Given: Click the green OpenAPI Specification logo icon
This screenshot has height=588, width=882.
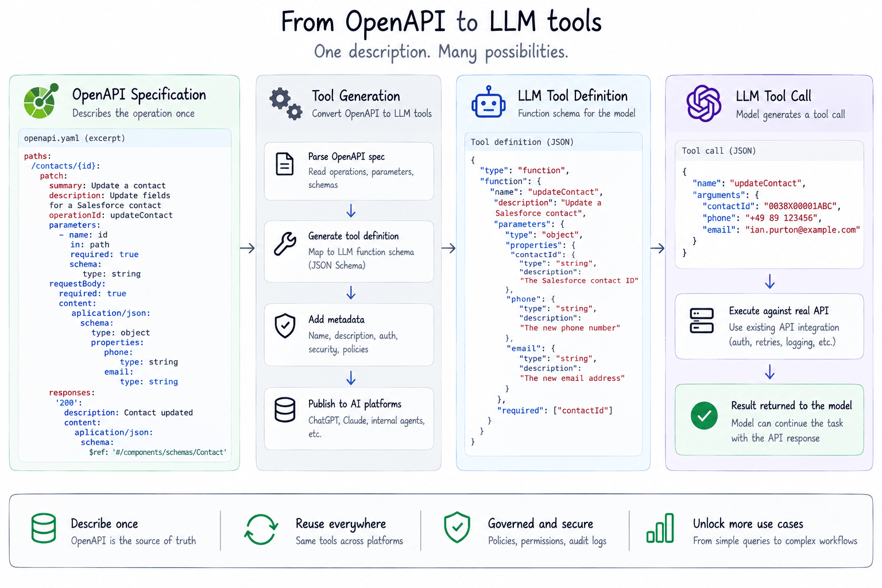Looking at the screenshot, I should click(41, 100).
